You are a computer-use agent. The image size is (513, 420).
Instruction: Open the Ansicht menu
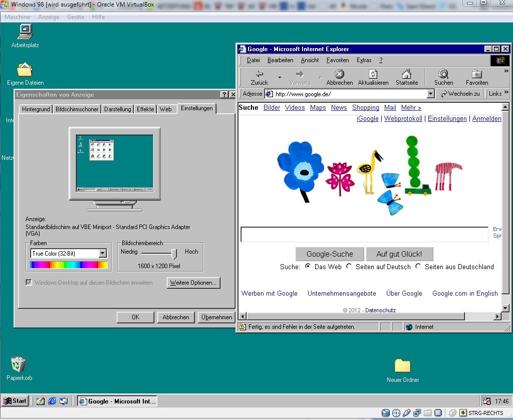click(x=310, y=60)
